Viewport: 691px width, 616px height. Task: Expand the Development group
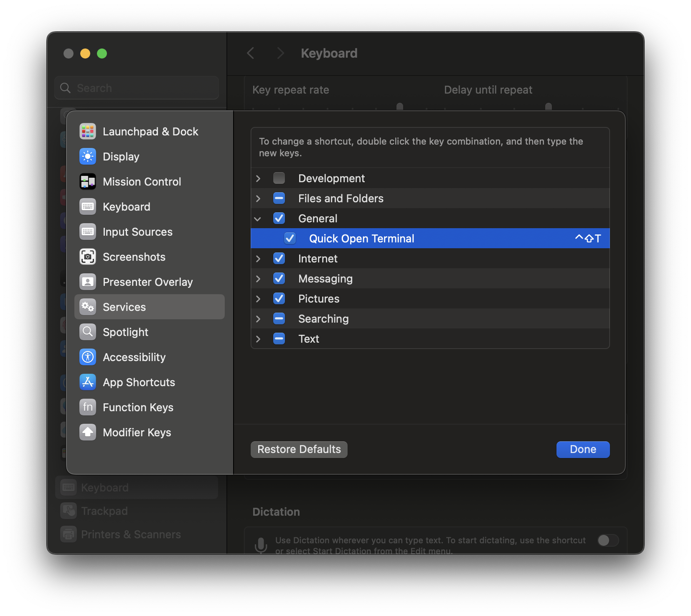[x=258, y=178]
